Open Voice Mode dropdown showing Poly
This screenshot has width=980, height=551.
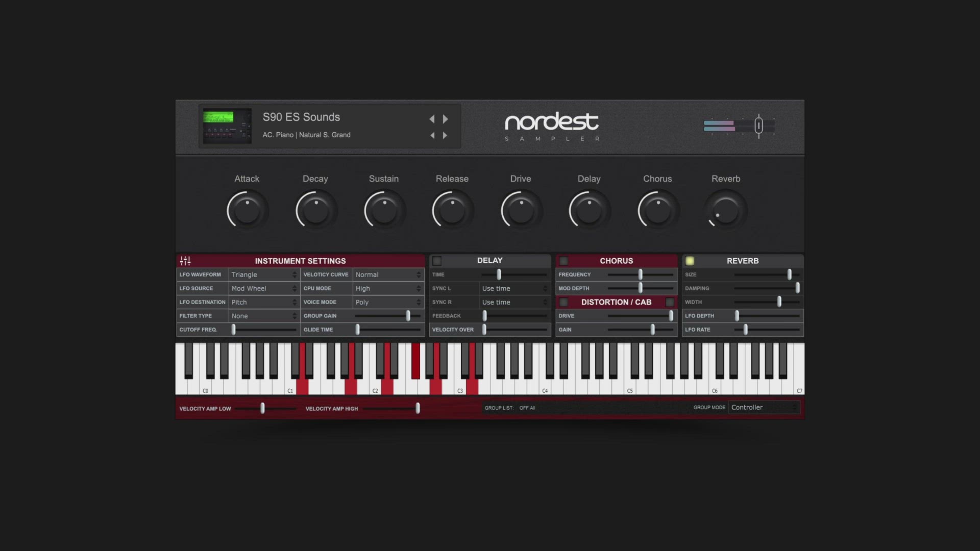[x=388, y=302]
